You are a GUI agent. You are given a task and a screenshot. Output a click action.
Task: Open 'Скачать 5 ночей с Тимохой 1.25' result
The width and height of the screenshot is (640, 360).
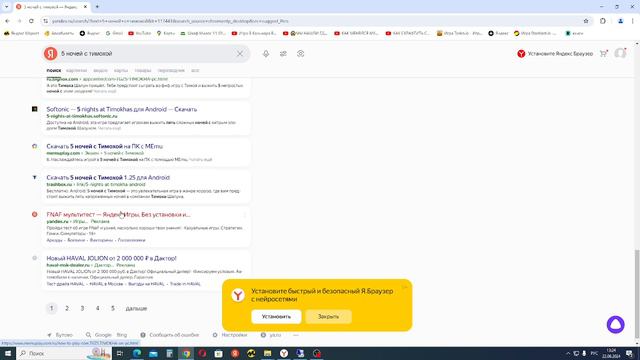coord(108,177)
